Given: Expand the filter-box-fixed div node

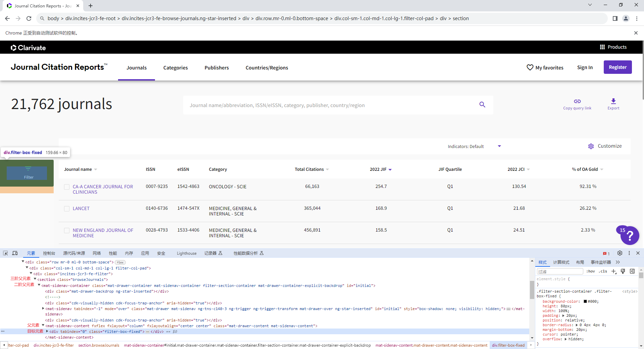Looking at the screenshot, I should (47, 331).
